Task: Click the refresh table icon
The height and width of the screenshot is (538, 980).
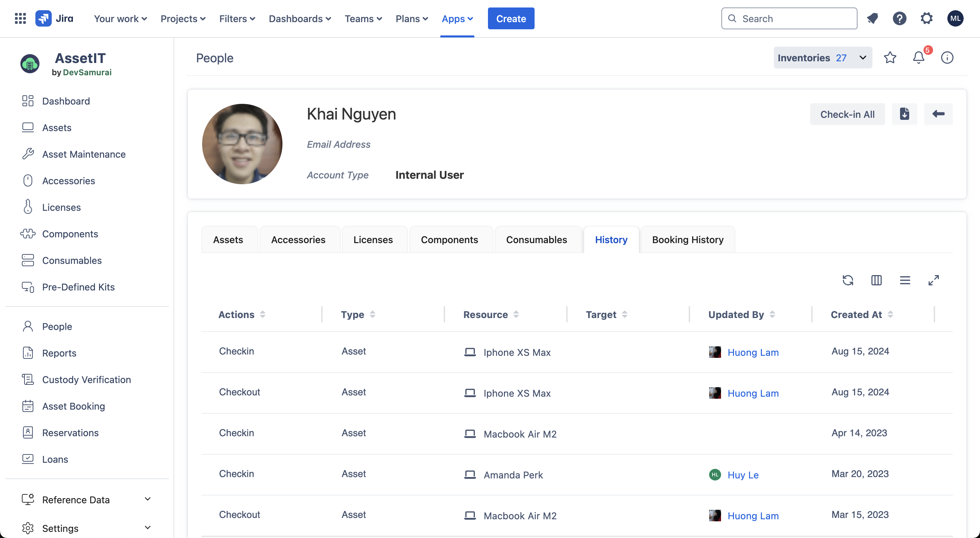Action: click(x=848, y=280)
